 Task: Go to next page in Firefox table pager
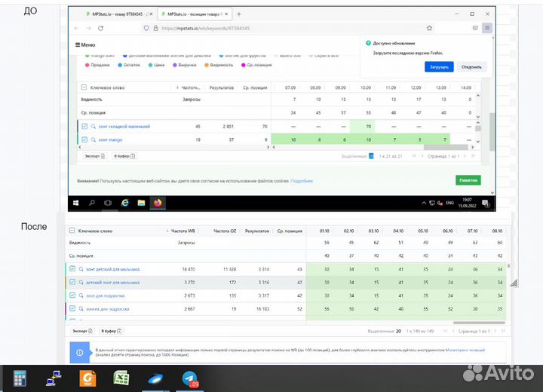coord(465,156)
